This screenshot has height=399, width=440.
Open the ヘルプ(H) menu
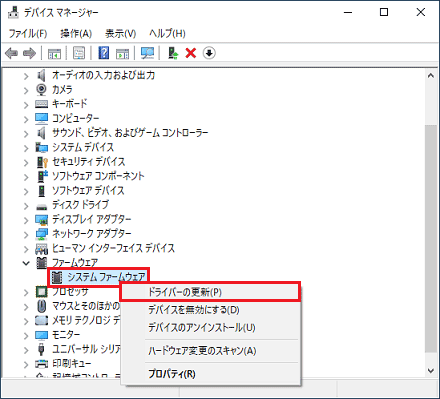(x=167, y=33)
